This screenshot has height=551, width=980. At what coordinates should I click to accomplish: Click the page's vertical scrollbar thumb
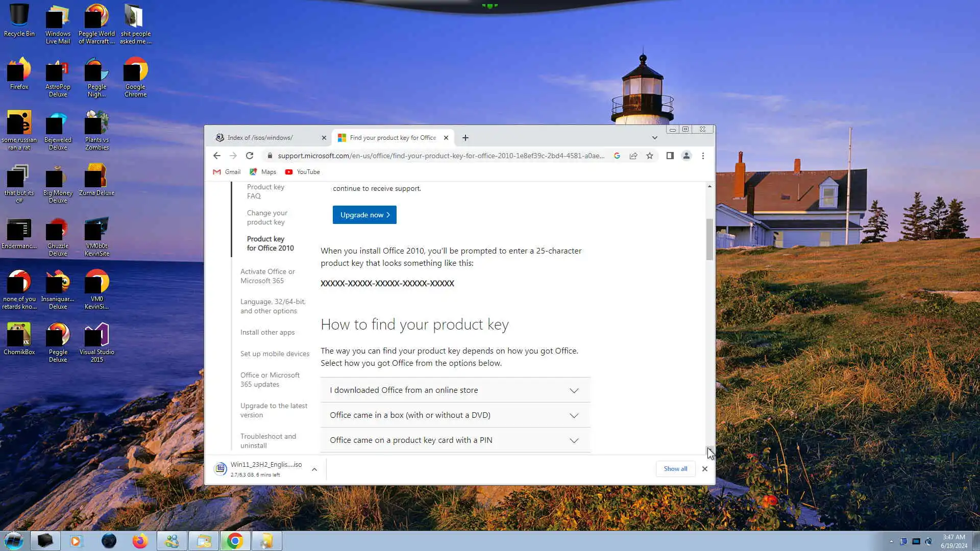pos(709,240)
